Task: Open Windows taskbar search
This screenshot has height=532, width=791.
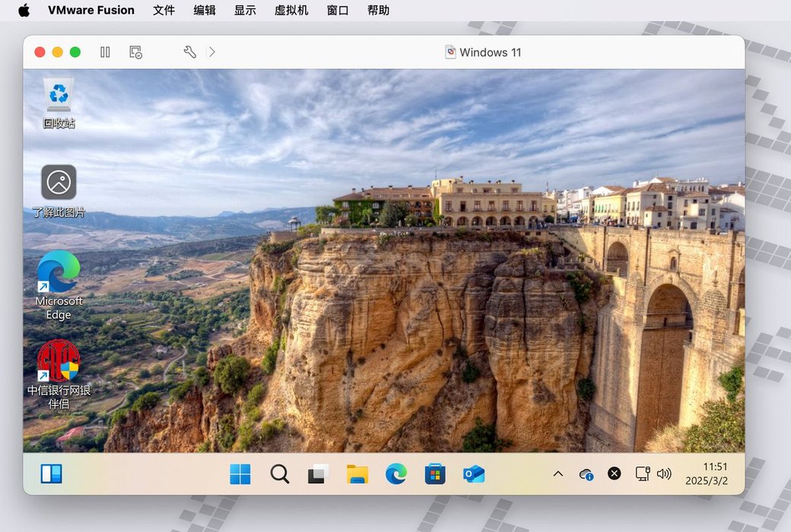Action: click(279, 474)
